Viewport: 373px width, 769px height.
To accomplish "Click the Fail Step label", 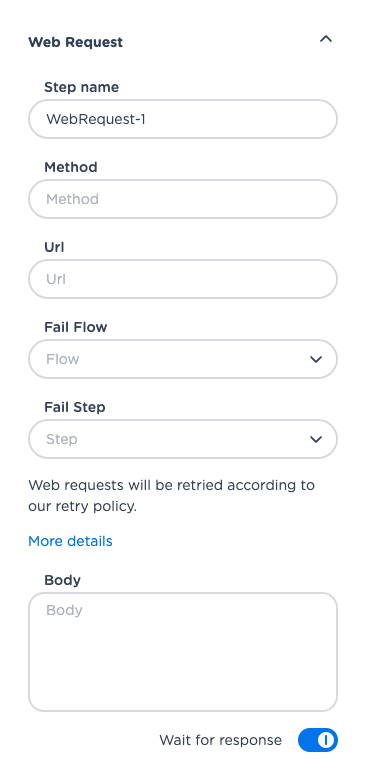I will pos(75,407).
